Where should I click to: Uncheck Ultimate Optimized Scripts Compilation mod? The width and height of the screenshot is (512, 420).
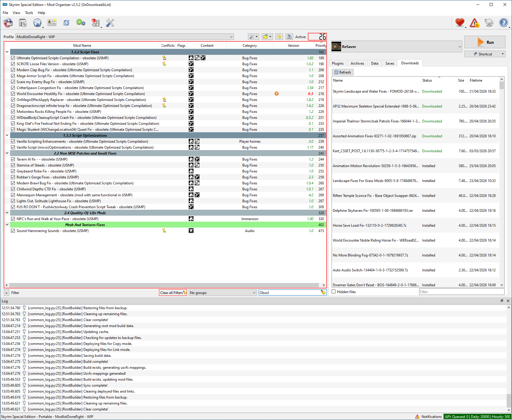click(13, 58)
